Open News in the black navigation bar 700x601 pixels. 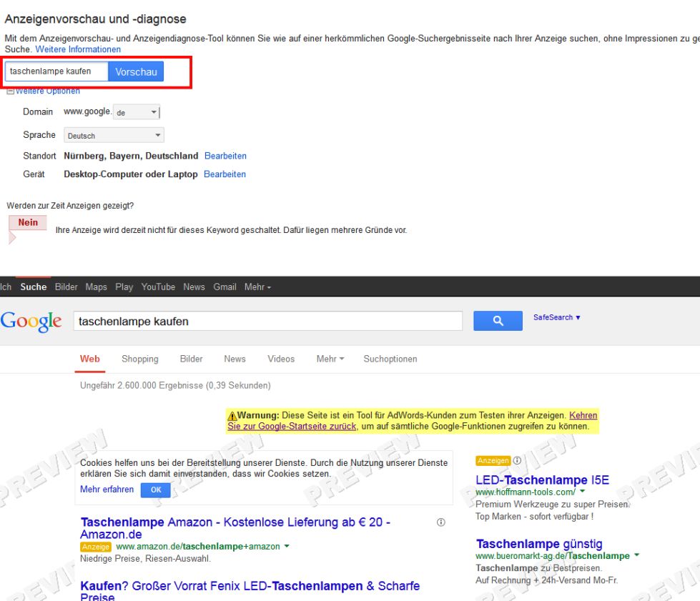click(x=194, y=287)
